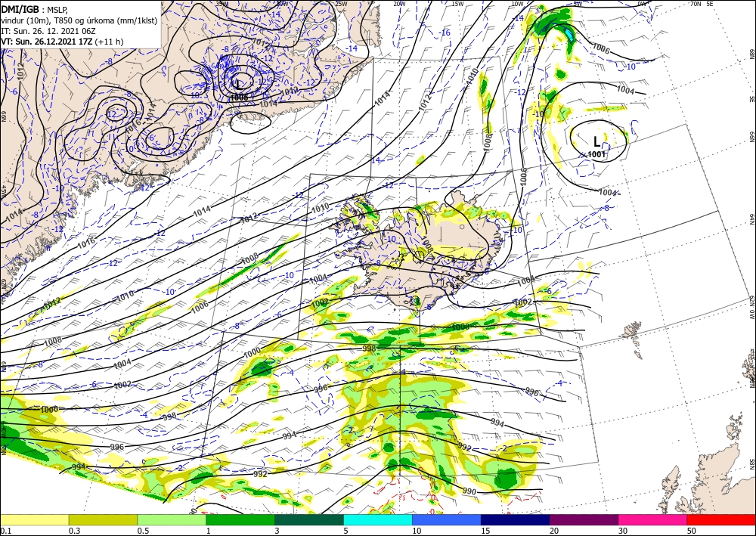
Task: Click the '20W' longitude label at top
Action: (398, 4)
